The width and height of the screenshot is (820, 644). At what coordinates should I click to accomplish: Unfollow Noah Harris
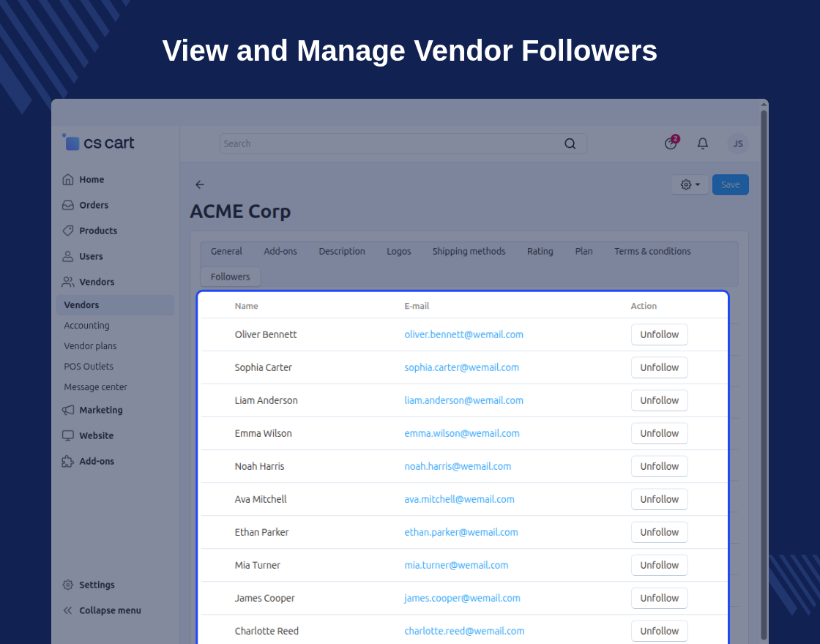point(659,466)
